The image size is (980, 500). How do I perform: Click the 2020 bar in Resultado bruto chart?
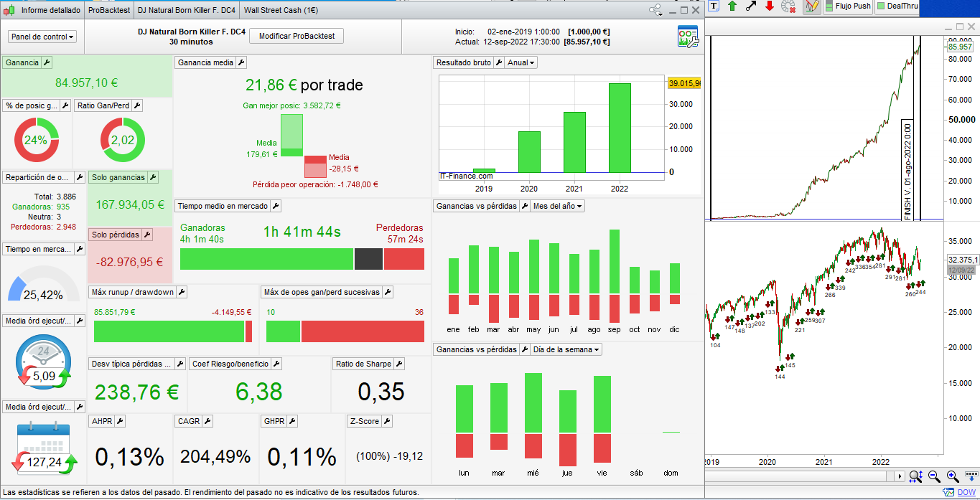point(528,152)
